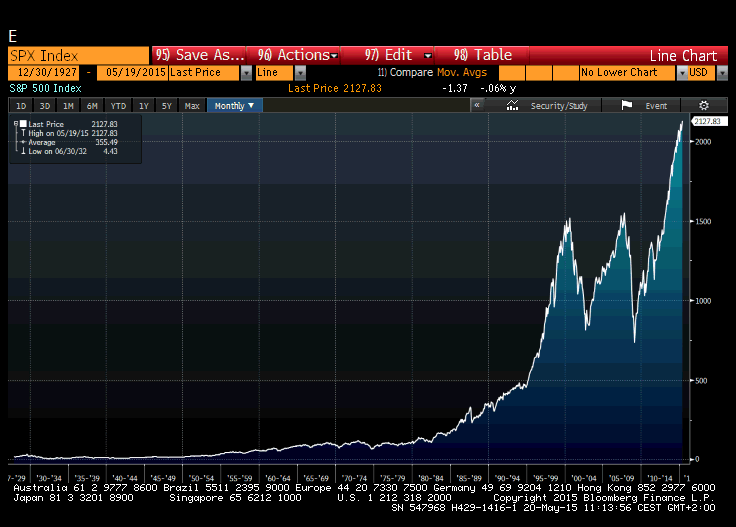
Task: Select the YTD range tab
Action: pyautogui.click(x=118, y=106)
